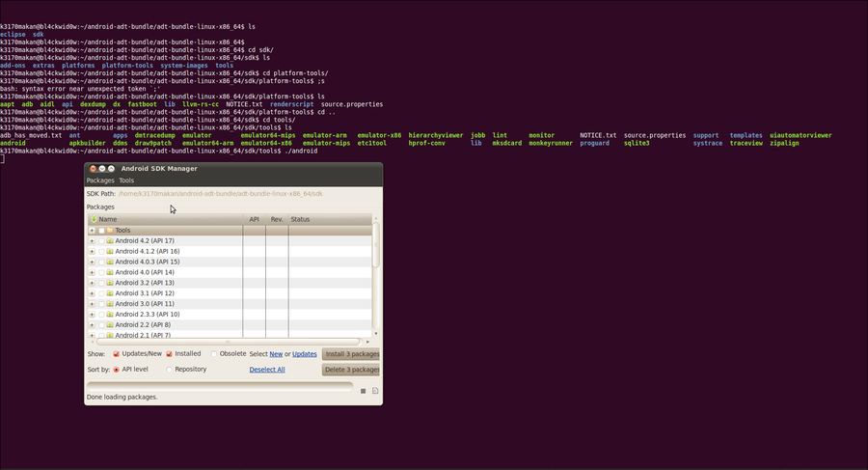The image size is (868, 470).
Task: Click the Android 4.2 (API 17) package icon
Action: point(110,241)
